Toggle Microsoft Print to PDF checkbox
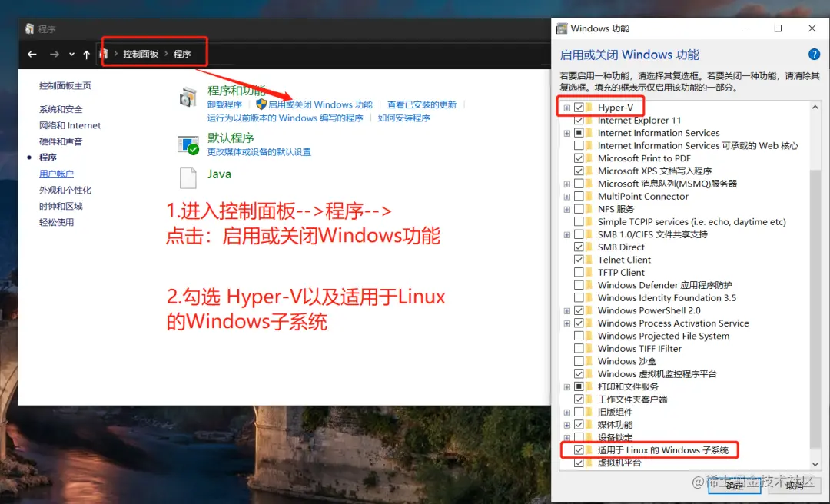The width and height of the screenshot is (830, 504). (579, 158)
